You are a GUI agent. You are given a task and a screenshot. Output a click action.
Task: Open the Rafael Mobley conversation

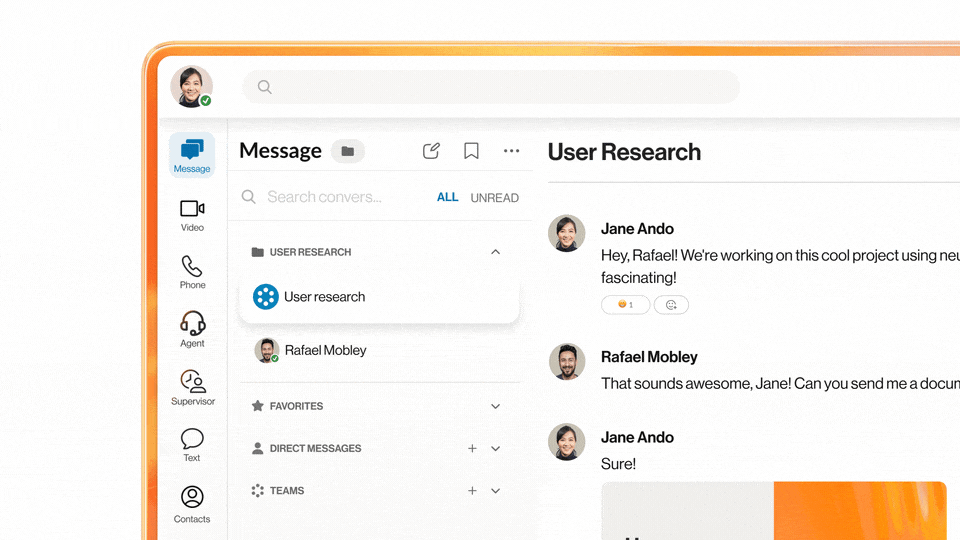pos(325,350)
